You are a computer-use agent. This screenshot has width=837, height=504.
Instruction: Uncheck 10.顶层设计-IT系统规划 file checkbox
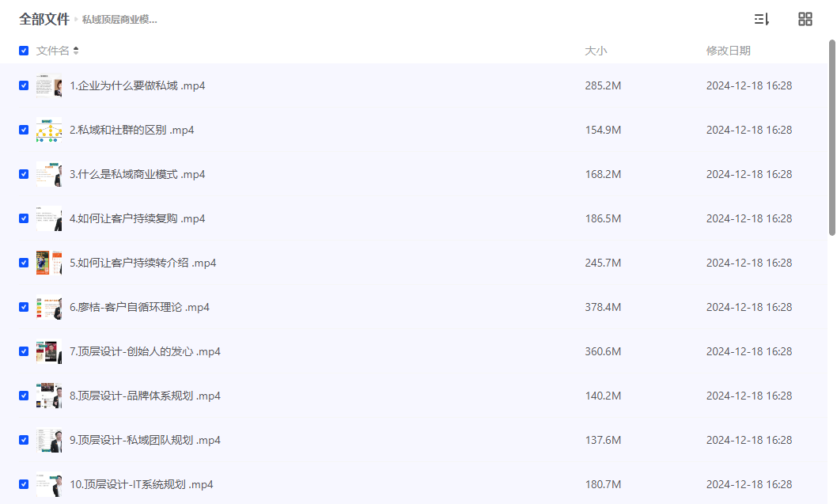(x=24, y=484)
